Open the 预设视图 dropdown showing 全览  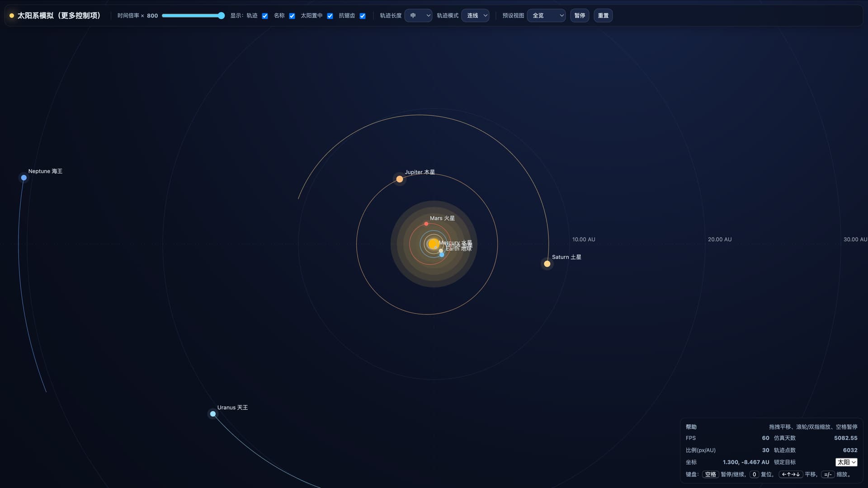[x=546, y=15]
